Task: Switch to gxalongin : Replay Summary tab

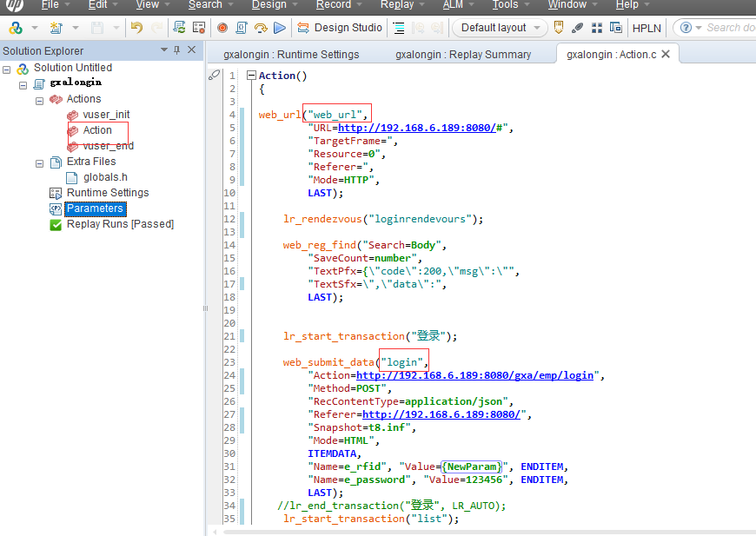Action: [x=463, y=55]
